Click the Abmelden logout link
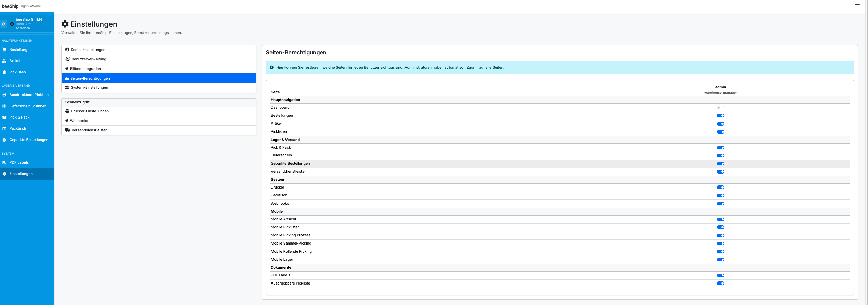 [23, 28]
